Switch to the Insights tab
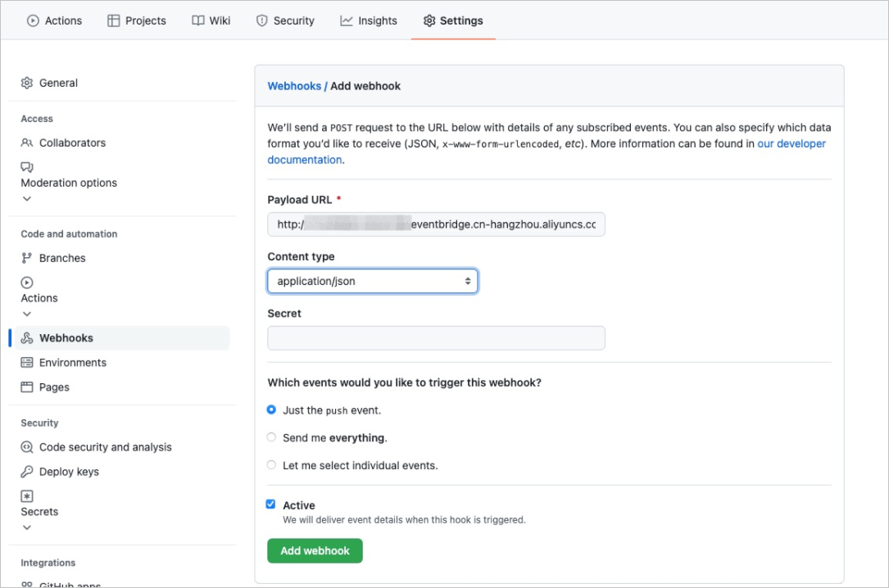Viewport: 889px width, 588px height. coord(369,20)
